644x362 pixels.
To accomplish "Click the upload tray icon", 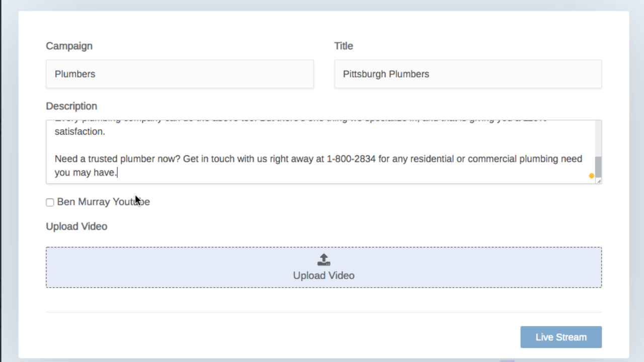I will (324, 259).
